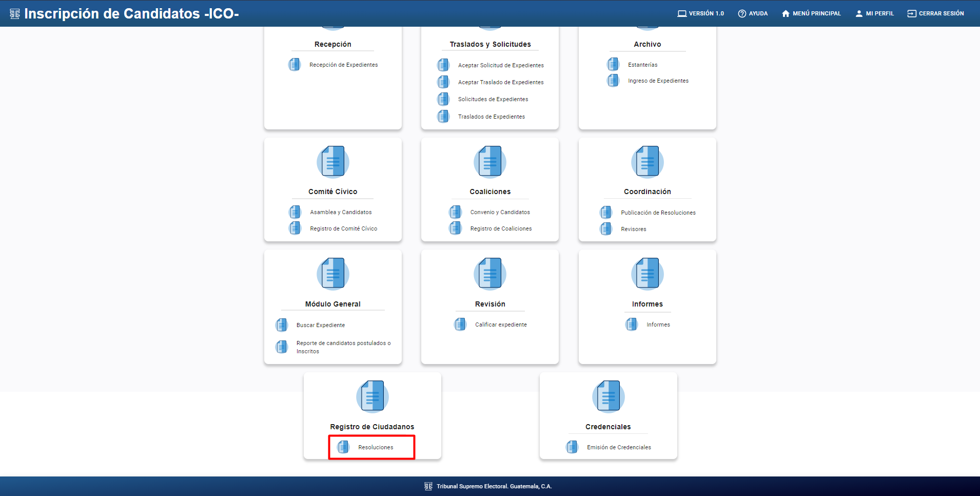Click the Registro de Ciudadanos heading

373,427
